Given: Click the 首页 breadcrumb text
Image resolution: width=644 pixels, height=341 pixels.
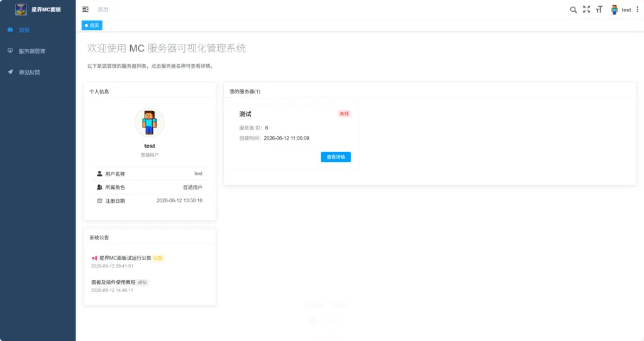Looking at the screenshot, I should [103, 9].
